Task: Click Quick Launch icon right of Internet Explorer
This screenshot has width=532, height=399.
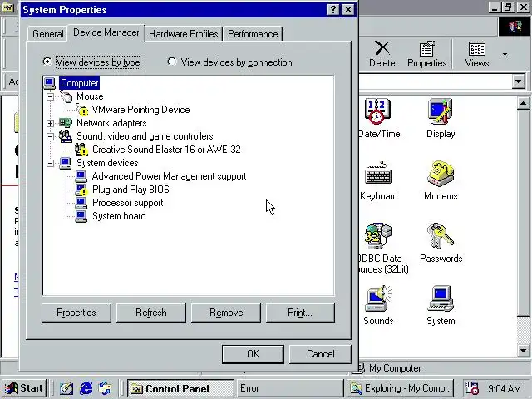Action: (x=106, y=388)
